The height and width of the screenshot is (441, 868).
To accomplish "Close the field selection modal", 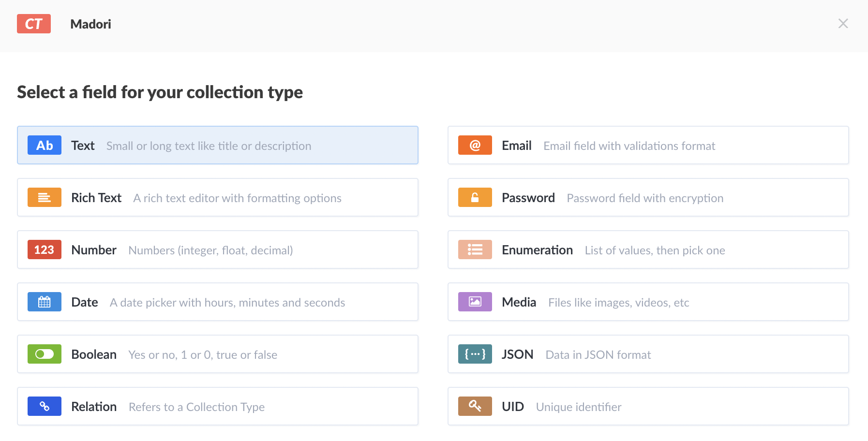I will point(843,24).
